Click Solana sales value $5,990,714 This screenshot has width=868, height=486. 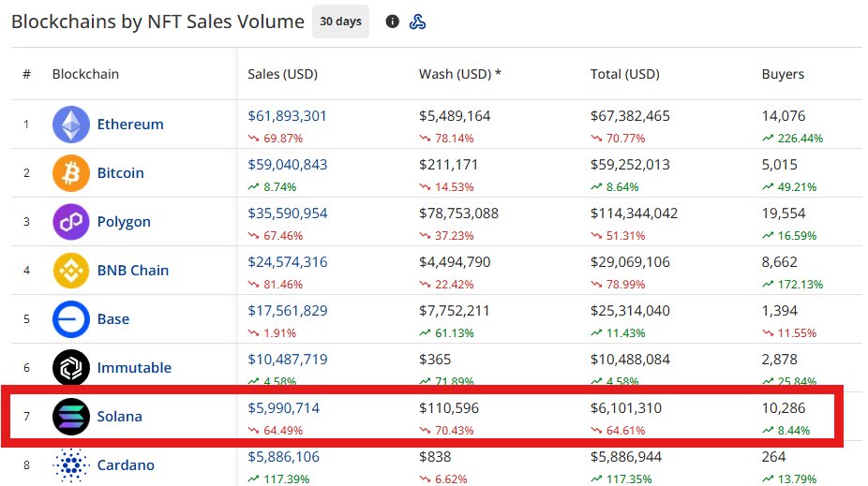pyautogui.click(x=283, y=408)
